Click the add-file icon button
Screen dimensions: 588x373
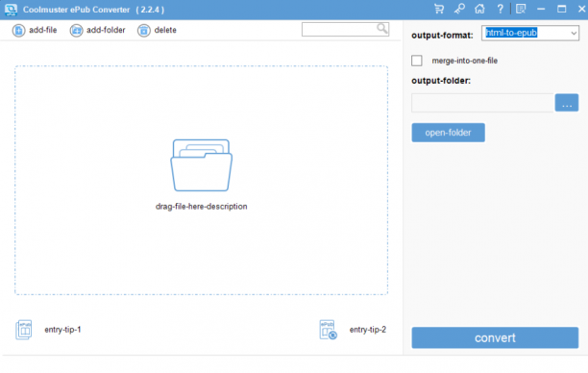coord(18,31)
